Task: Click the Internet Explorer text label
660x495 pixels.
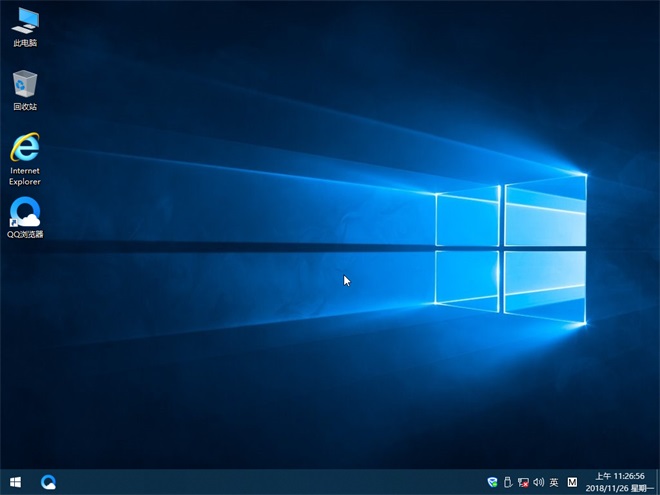Action: (25, 176)
